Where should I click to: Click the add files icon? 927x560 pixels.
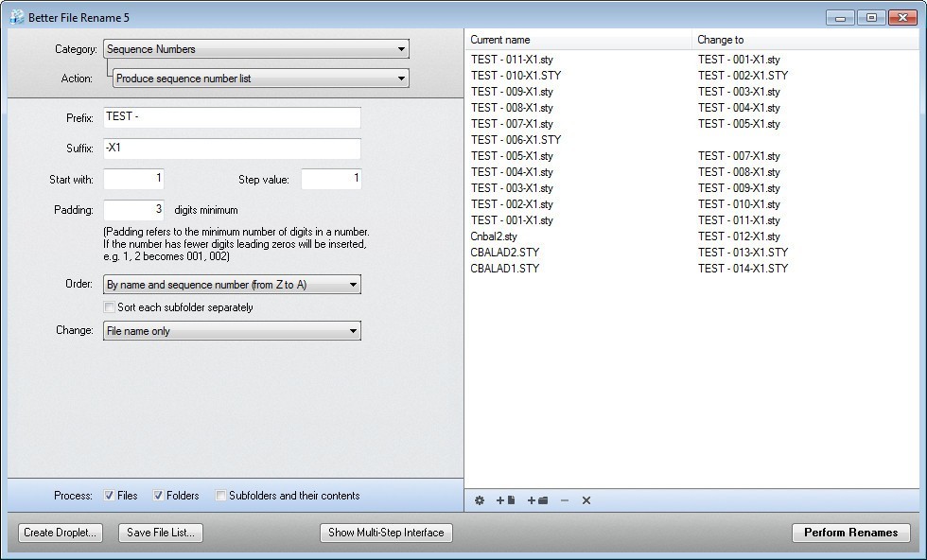pos(505,500)
